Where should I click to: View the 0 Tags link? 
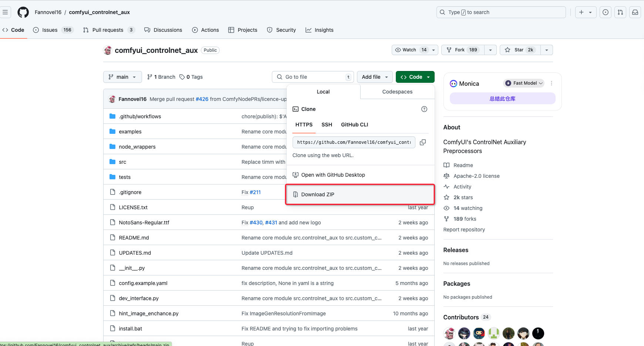pyautogui.click(x=191, y=77)
